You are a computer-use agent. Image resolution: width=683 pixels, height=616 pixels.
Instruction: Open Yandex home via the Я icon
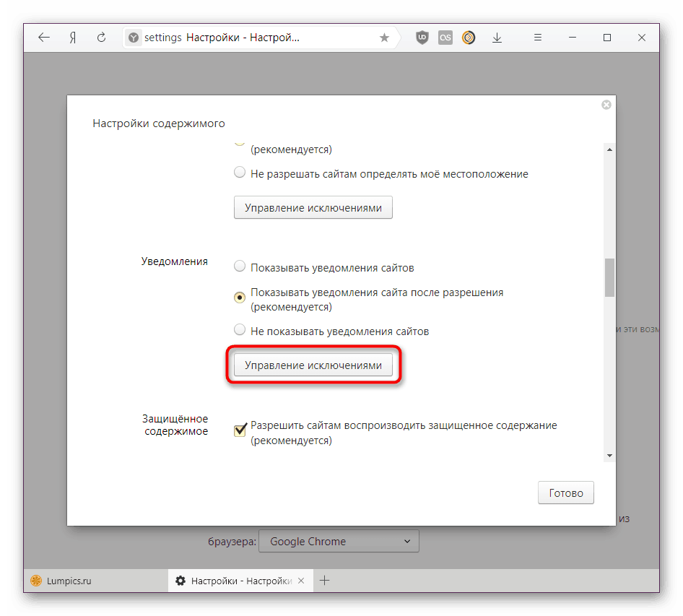[x=73, y=38]
